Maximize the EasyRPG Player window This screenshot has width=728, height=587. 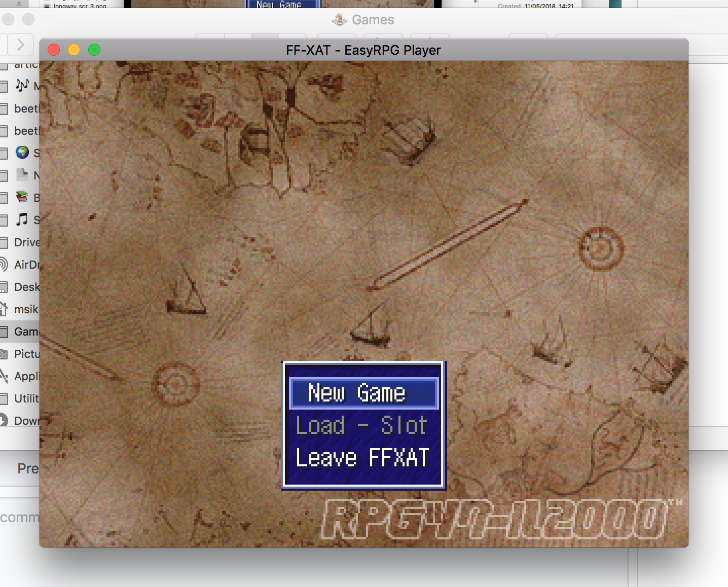point(94,50)
